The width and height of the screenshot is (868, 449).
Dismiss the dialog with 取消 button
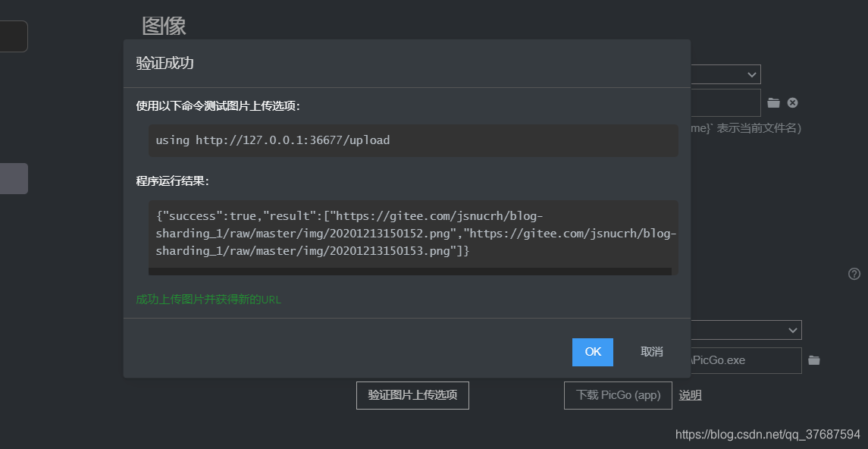tap(651, 352)
